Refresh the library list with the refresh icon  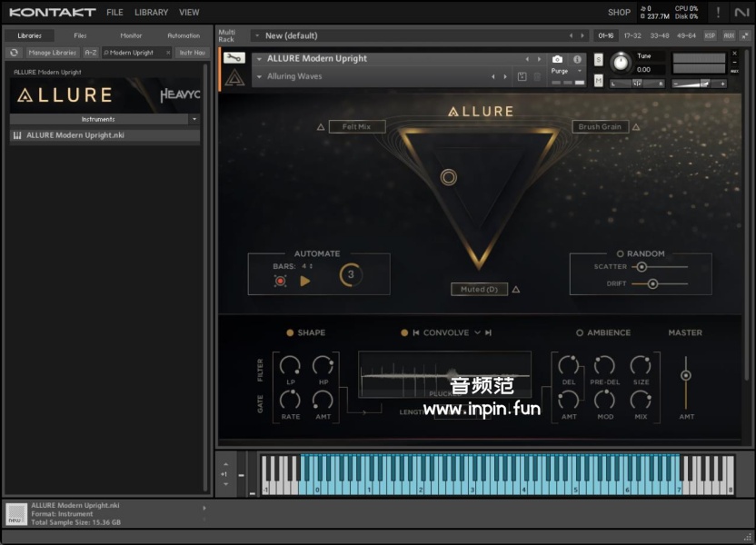[14, 53]
